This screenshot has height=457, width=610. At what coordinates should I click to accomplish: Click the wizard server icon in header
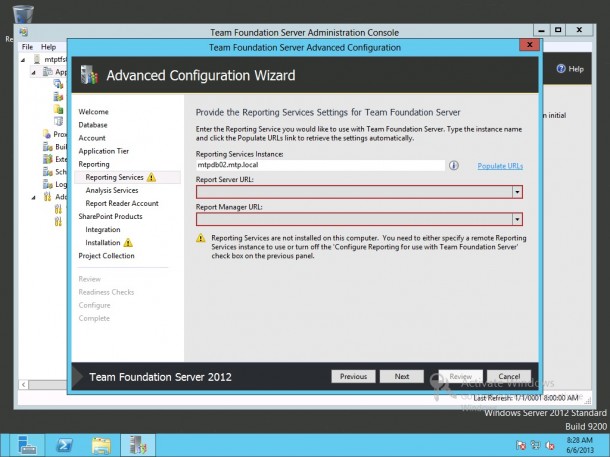coord(89,75)
